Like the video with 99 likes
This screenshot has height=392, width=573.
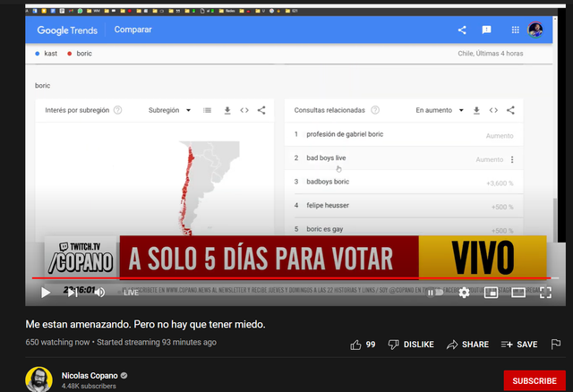(x=363, y=345)
